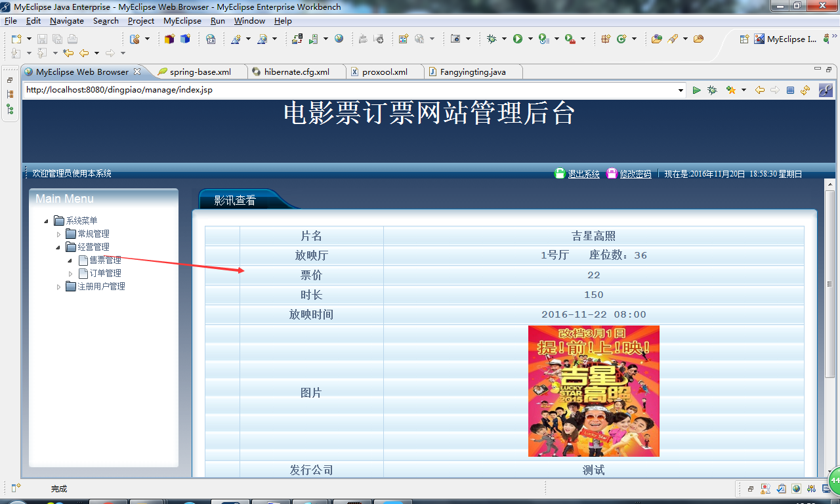The height and width of the screenshot is (504, 840).
Task: Click the run/stop servers icon
Action: point(314,39)
